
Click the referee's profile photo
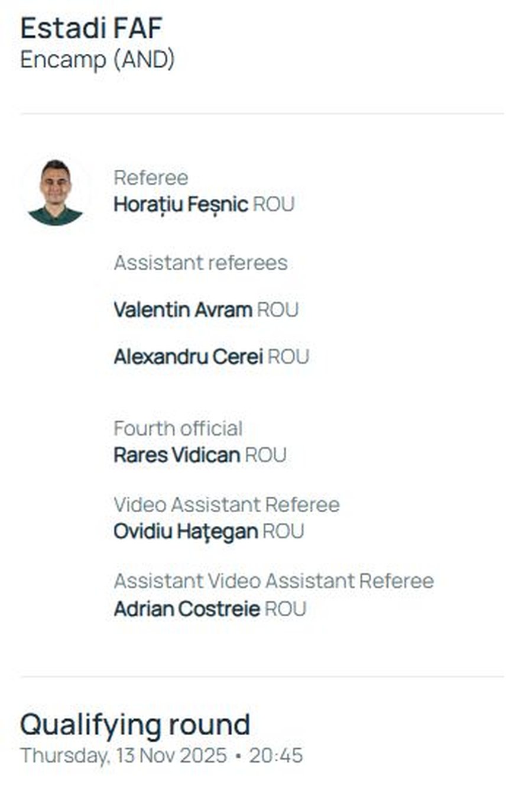point(56,193)
